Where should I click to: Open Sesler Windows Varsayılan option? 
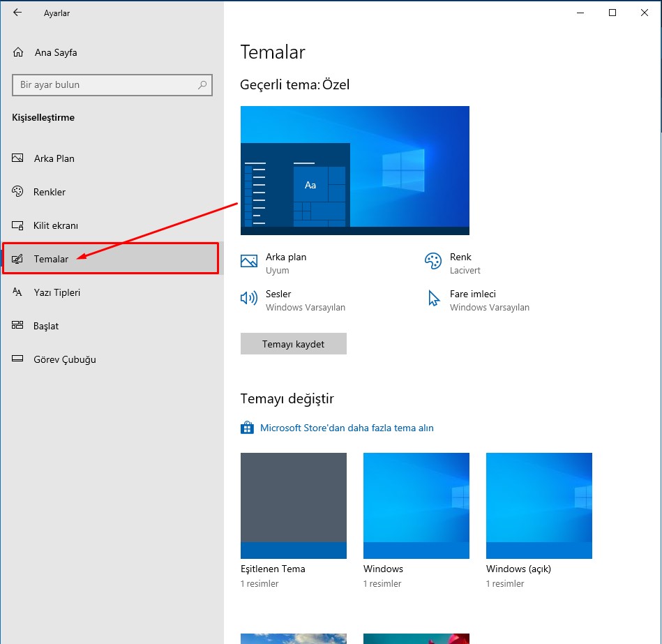click(x=293, y=300)
